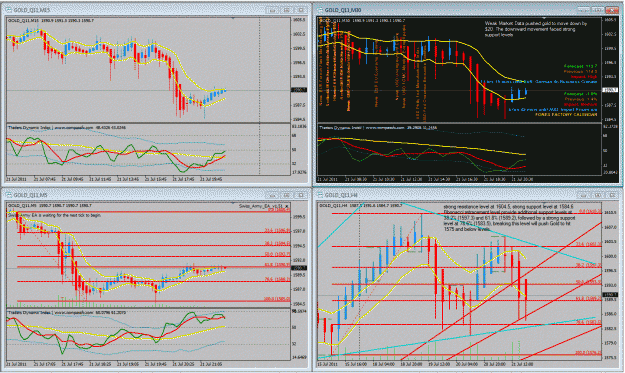Select the 38.2 Fibonacci label in H4 chart
Image resolution: width=625 pixels, height=373 pixels.
coord(589,265)
